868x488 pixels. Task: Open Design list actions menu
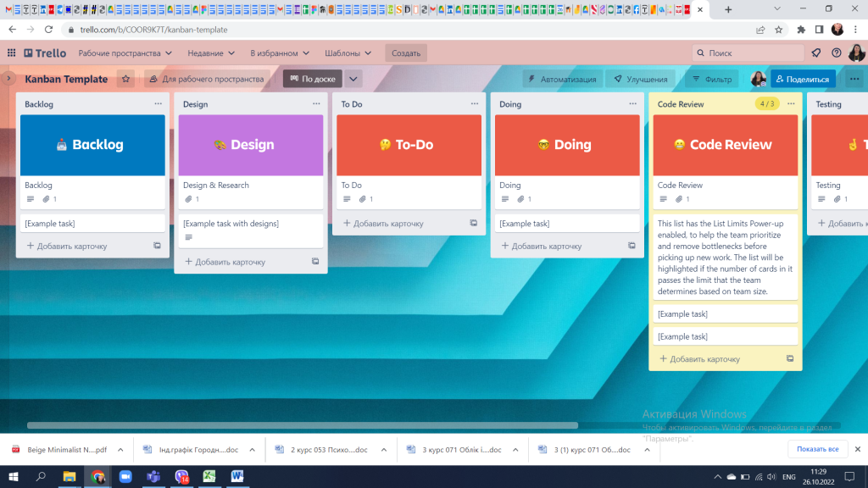point(316,103)
